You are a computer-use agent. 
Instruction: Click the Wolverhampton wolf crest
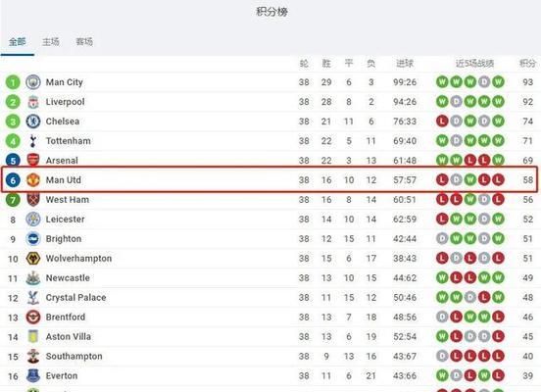pyautogui.click(x=33, y=258)
